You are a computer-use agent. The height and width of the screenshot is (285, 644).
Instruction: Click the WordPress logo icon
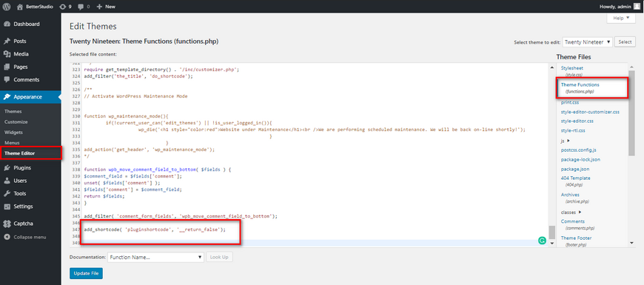click(7, 7)
